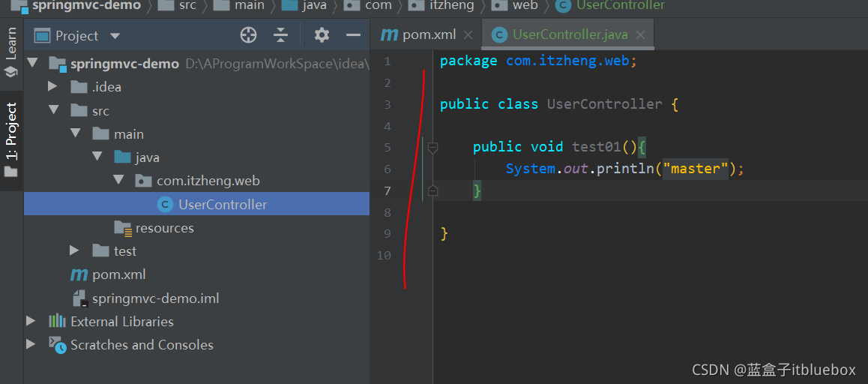Click the Maven icon beside pom.xml in tree

(x=79, y=274)
